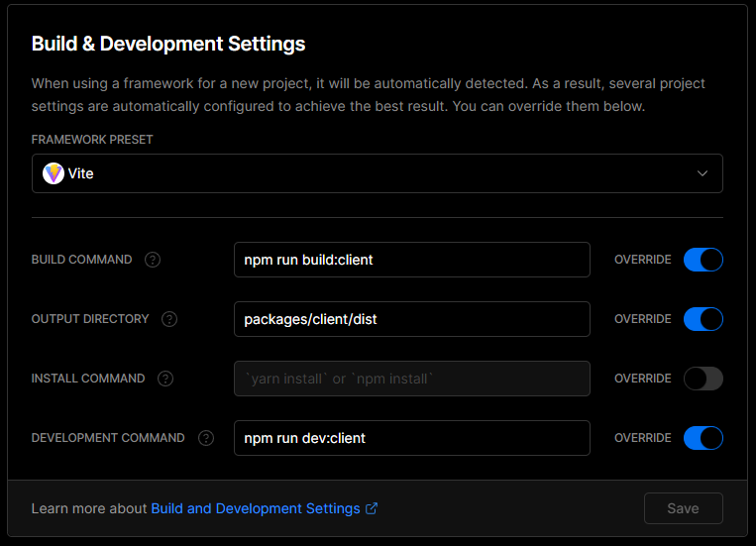The width and height of the screenshot is (756, 546).
Task: Enable the Install Command override toggle
Action: pyautogui.click(x=702, y=379)
